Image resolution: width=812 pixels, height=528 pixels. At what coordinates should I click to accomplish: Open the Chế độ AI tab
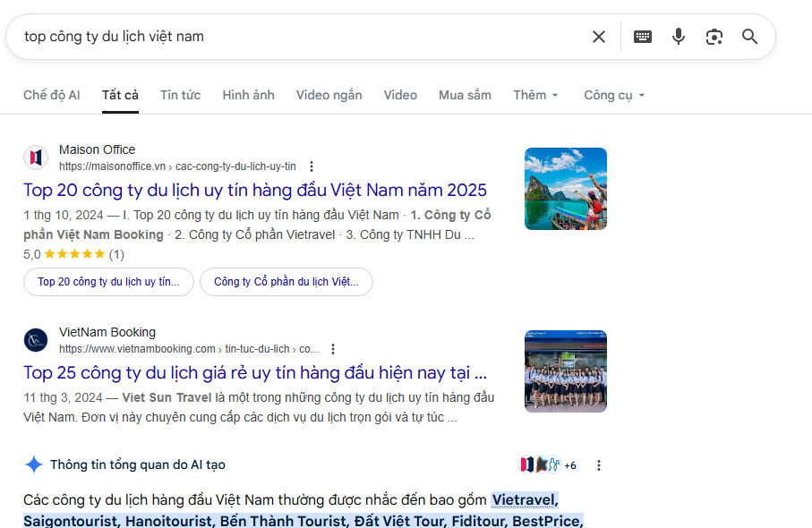coord(51,95)
